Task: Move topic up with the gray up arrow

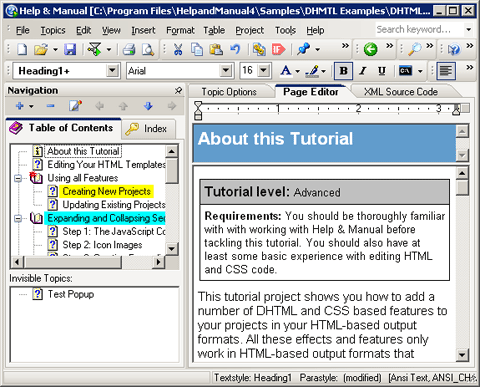Action: (x=123, y=106)
